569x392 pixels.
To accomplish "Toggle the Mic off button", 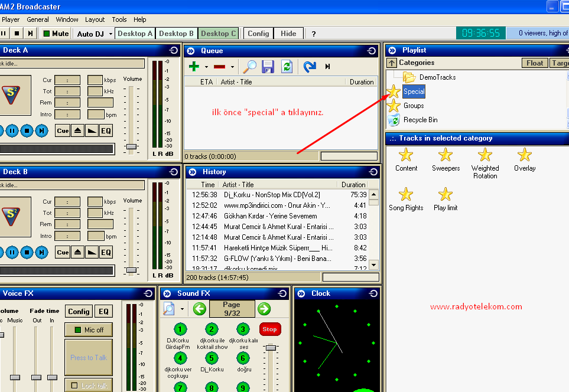I will (x=89, y=329).
